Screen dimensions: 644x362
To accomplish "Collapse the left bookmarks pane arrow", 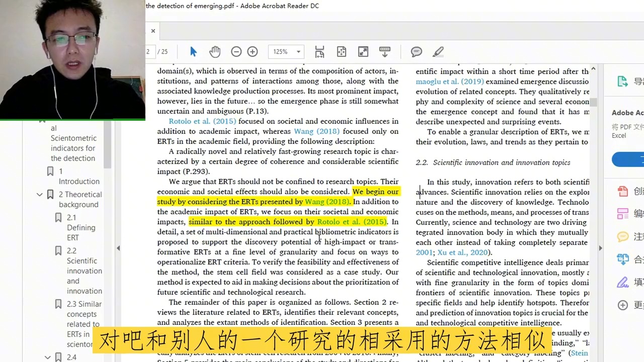I will [x=118, y=248].
